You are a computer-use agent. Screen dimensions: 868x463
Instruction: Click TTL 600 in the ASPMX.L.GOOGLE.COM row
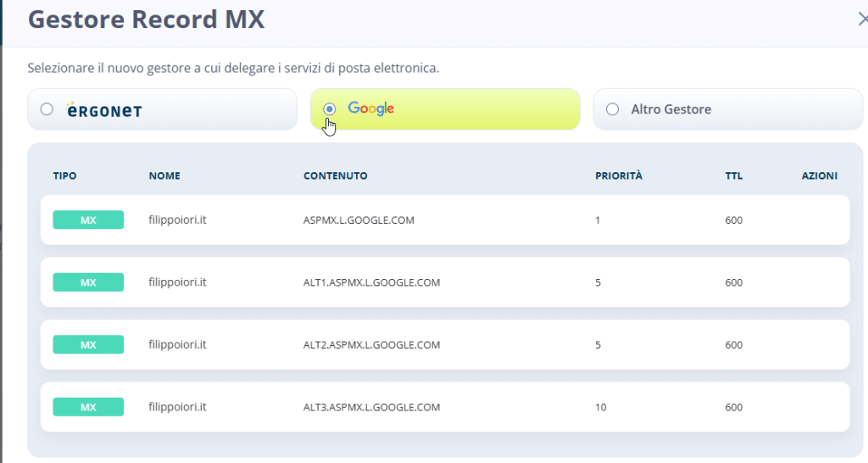point(734,220)
